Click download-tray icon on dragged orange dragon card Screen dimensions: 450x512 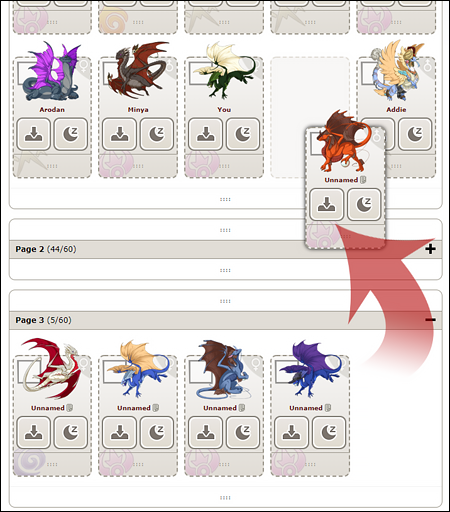pos(326,204)
